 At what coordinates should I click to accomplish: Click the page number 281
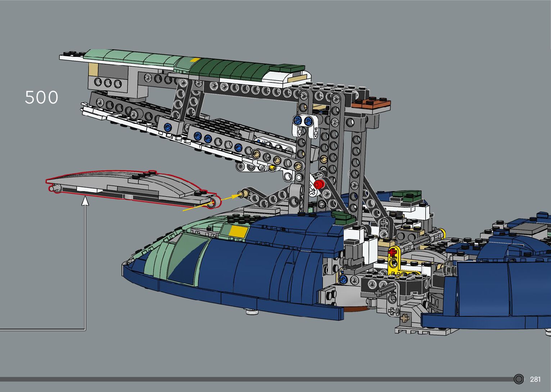click(535, 379)
